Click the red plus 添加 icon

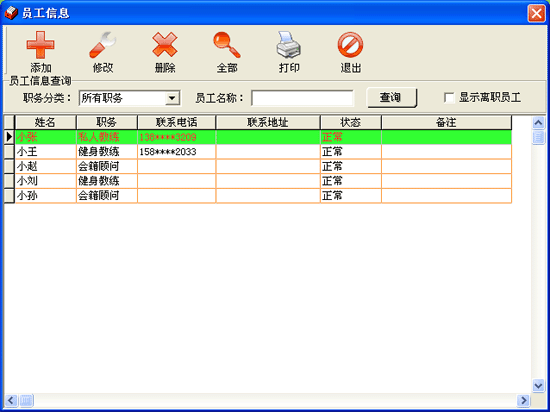pyautogui.click(x=40, y=45)
